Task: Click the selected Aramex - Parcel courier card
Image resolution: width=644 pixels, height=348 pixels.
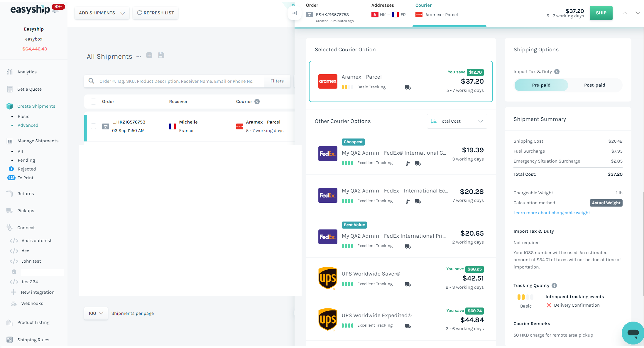Action: (x=401, y=81)
